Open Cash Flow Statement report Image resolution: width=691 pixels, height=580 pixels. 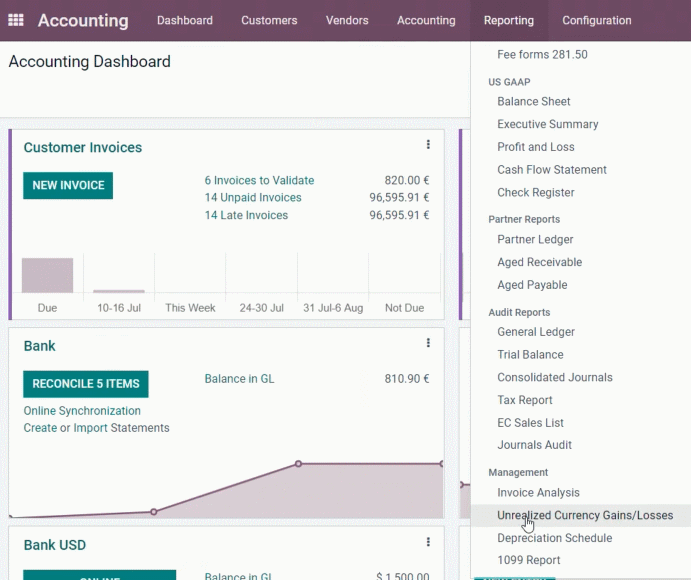click(552, 170)
